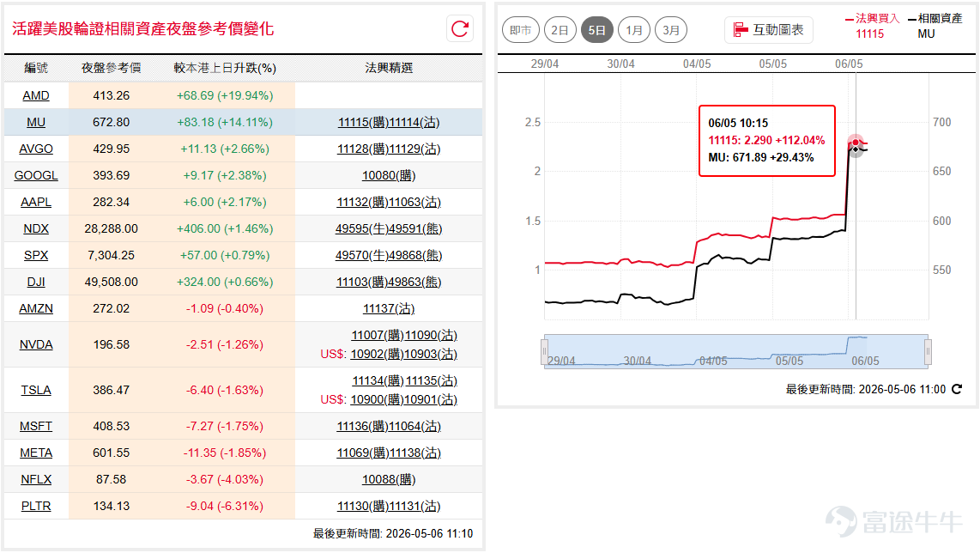
Task: Open the AMZN symbol link
Action: [x=36, y=308]
